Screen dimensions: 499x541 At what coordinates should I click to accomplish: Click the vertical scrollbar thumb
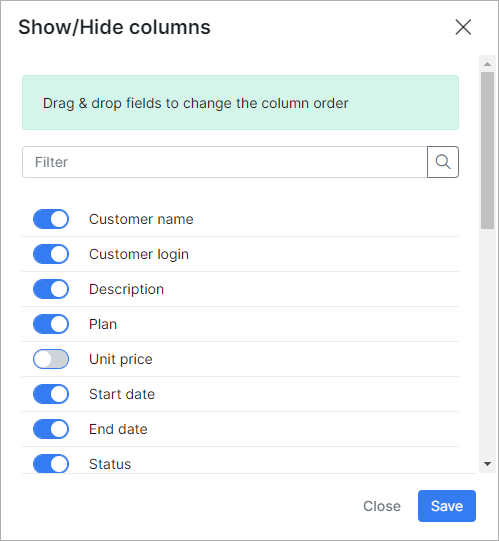click(x=487, y=150)
